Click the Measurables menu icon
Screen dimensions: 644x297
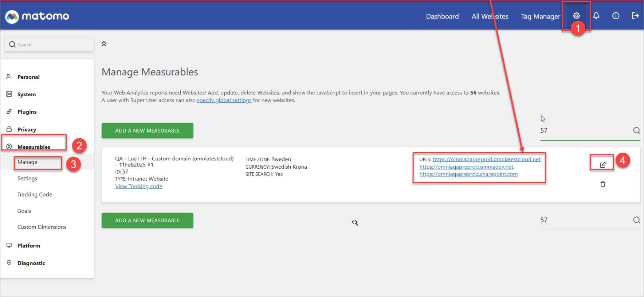point(9,146)
